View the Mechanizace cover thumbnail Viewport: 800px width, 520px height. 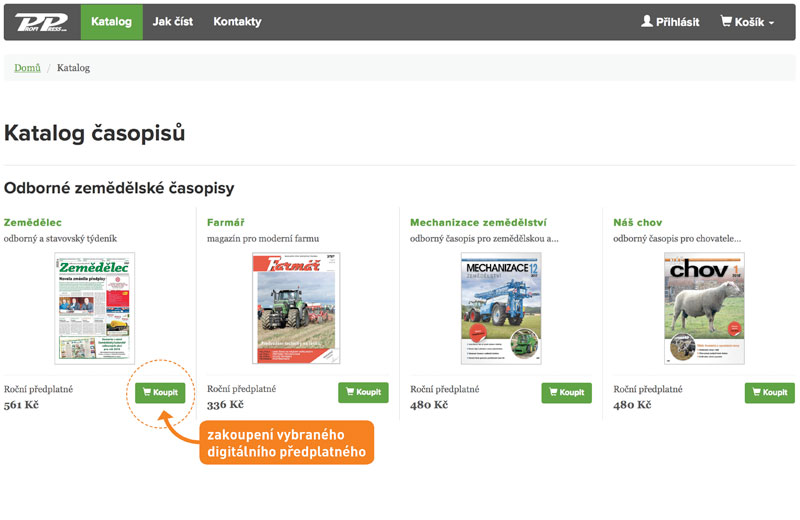[501, 308]
